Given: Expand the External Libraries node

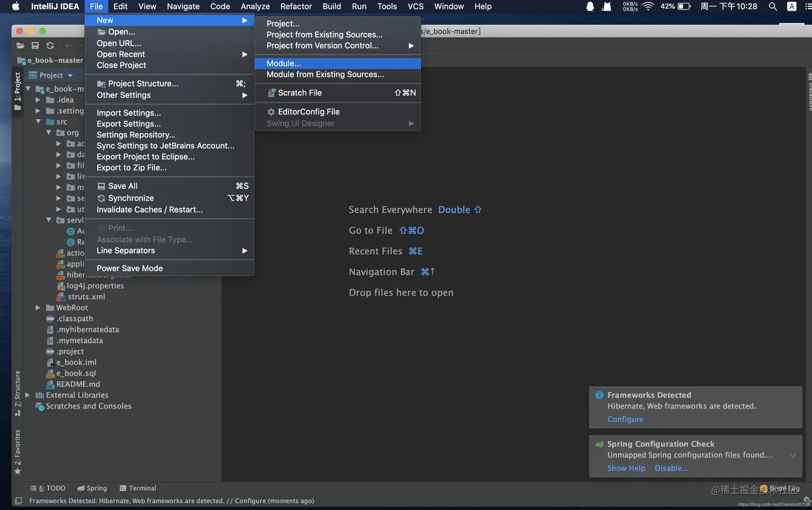Looking at the screenshot, I should 27,395.
